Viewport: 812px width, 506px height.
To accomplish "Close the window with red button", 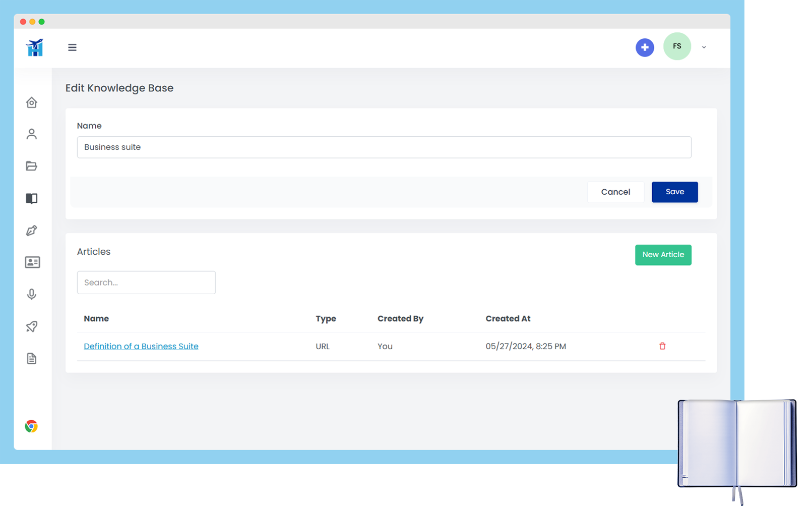I will coord(23,22).
